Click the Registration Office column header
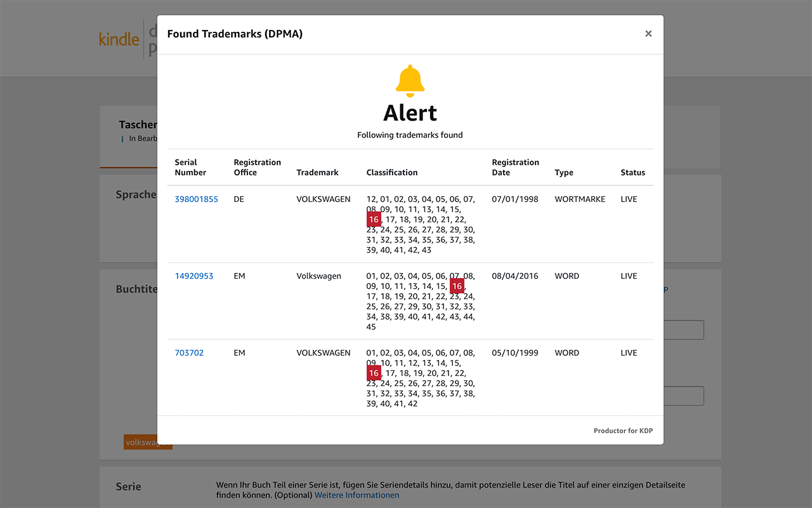 pos(257,168)
